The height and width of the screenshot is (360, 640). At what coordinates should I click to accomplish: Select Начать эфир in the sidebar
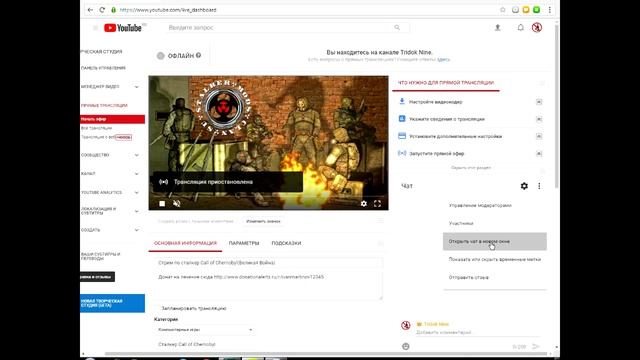(x=113, y=119)
